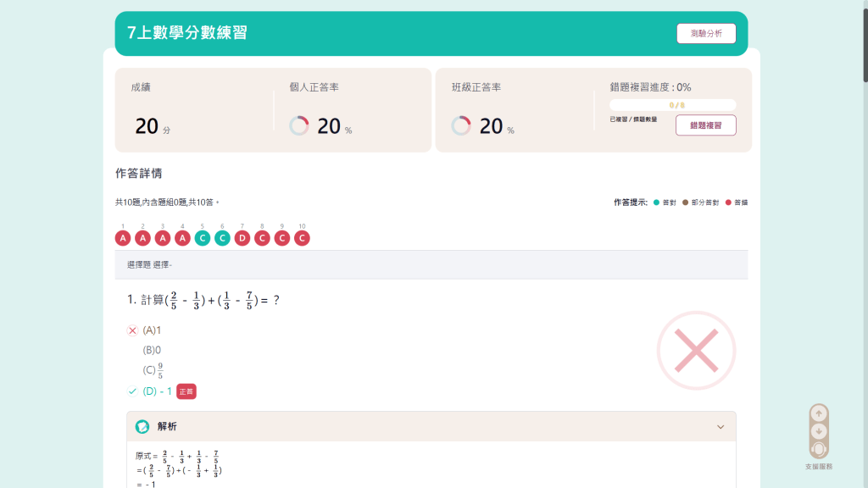Screen dimensions: 868x488
Task: Go to question 7 bubble marked D
Action: [242, 238]
